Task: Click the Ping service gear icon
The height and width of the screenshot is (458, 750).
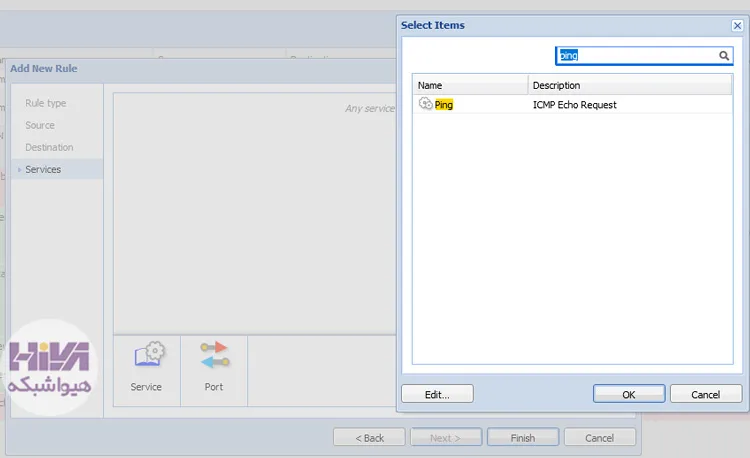Action: pos(425,104)
